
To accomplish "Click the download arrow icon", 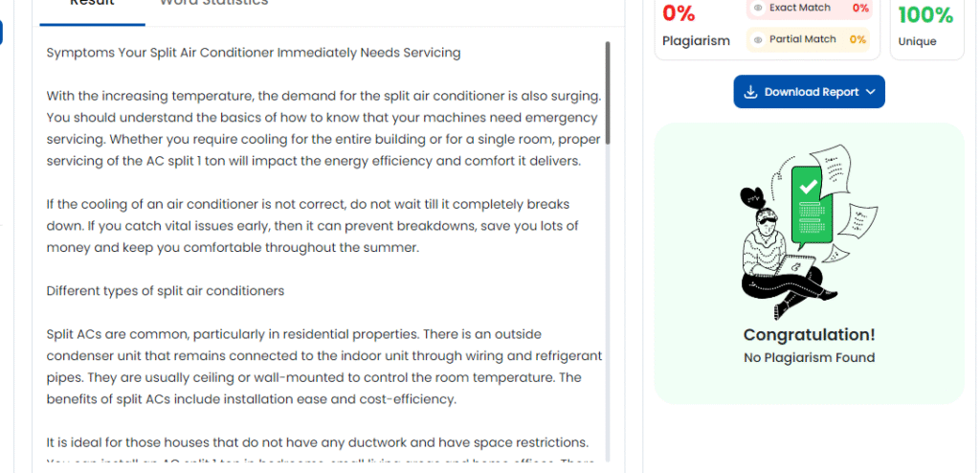I will coord(751,92).
